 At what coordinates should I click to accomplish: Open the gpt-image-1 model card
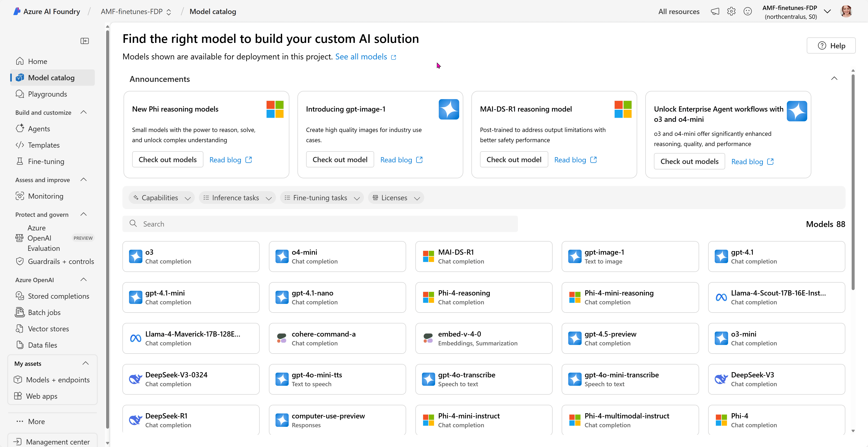point(629,256)
